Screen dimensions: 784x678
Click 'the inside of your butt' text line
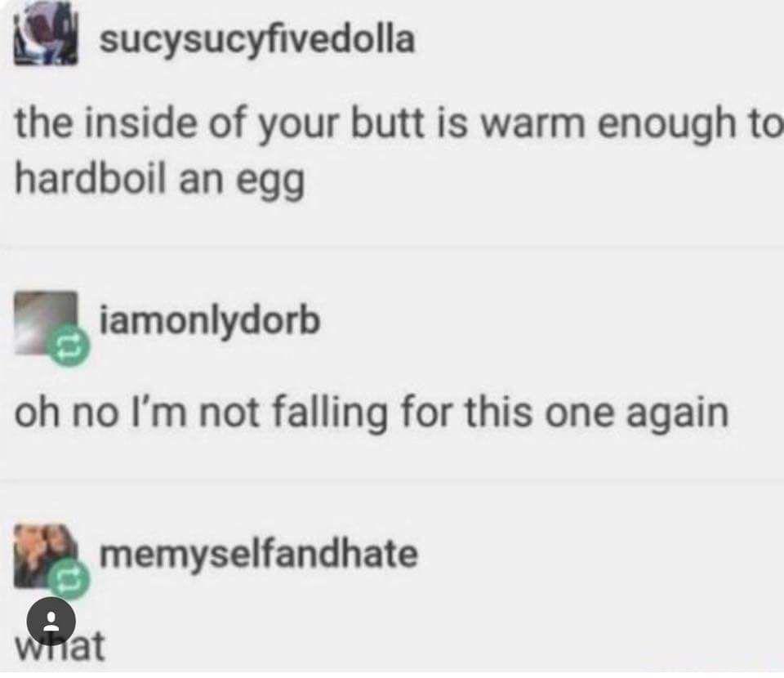(398, 125)
